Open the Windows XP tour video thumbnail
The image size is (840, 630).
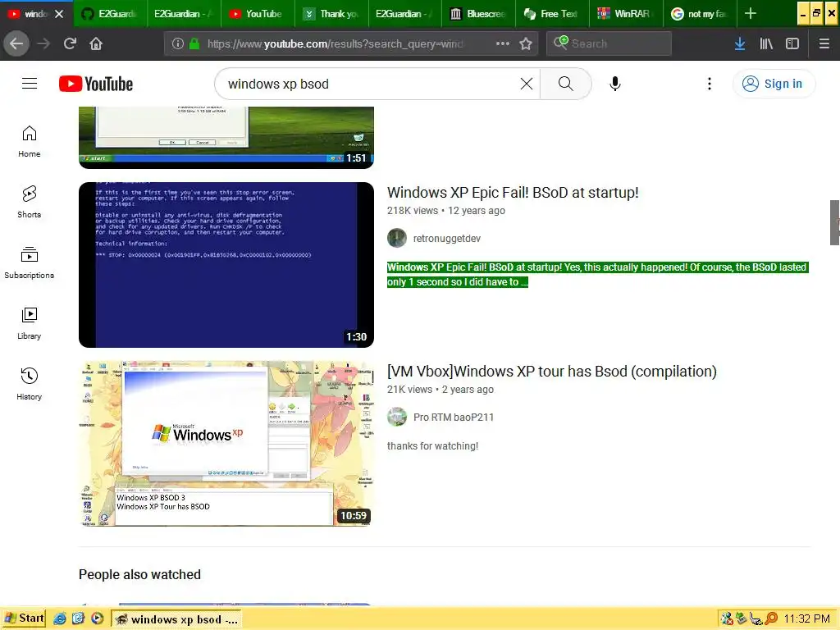pos(226,444)
